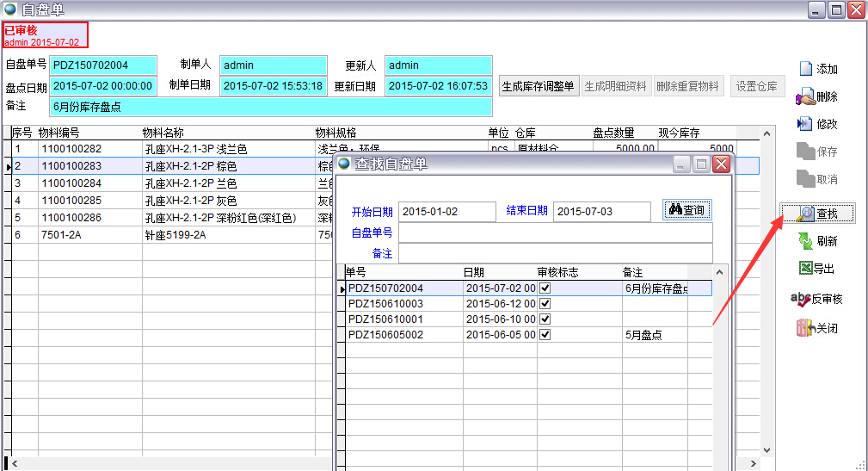Run search with binoculars 查询 button
The width and height of the screenshot is (868, 471).
[686, 210]
